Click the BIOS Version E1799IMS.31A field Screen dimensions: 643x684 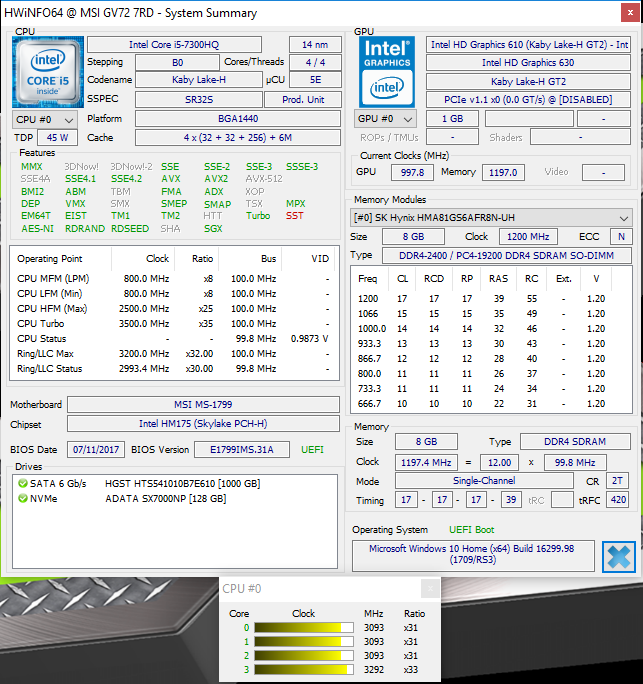coord(242,450)
